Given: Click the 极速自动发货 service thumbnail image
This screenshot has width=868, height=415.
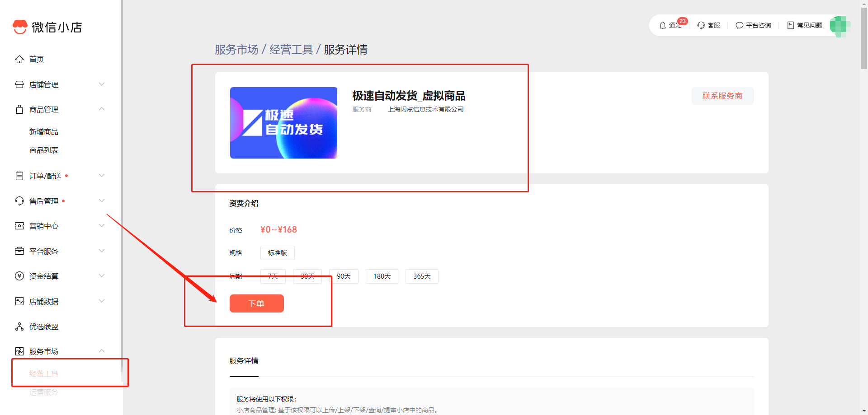Looking at the screenshot, I should coord(284,123).
